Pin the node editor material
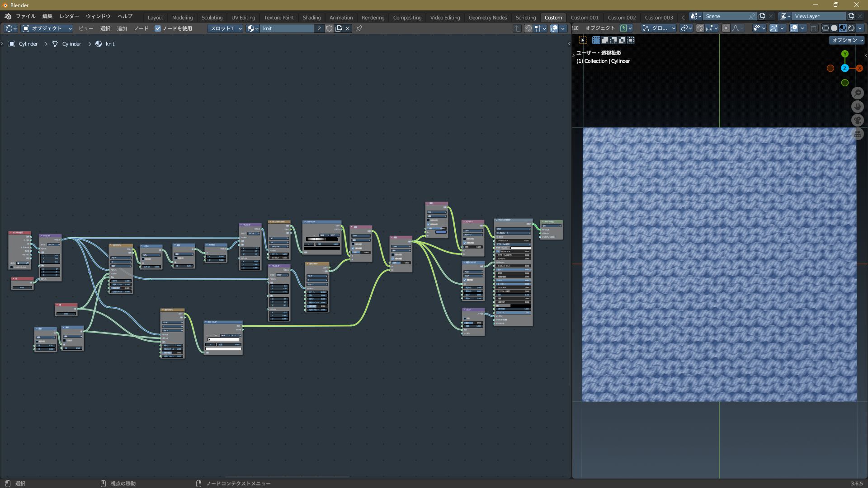 coord(359,28)
